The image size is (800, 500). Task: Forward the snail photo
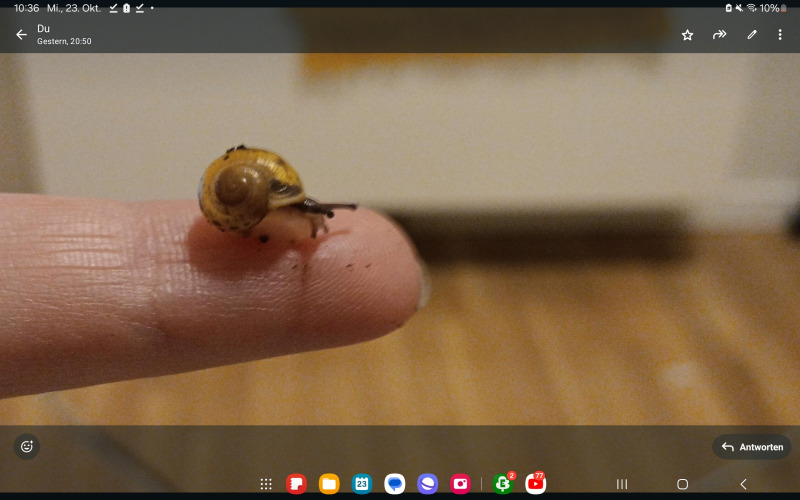point(719,35)
